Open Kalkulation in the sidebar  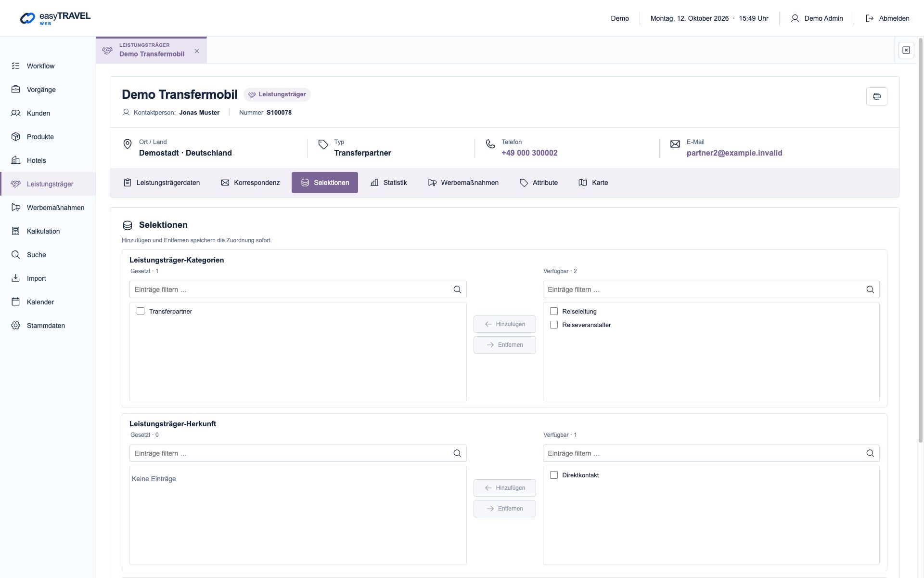[x=48, y=231]
